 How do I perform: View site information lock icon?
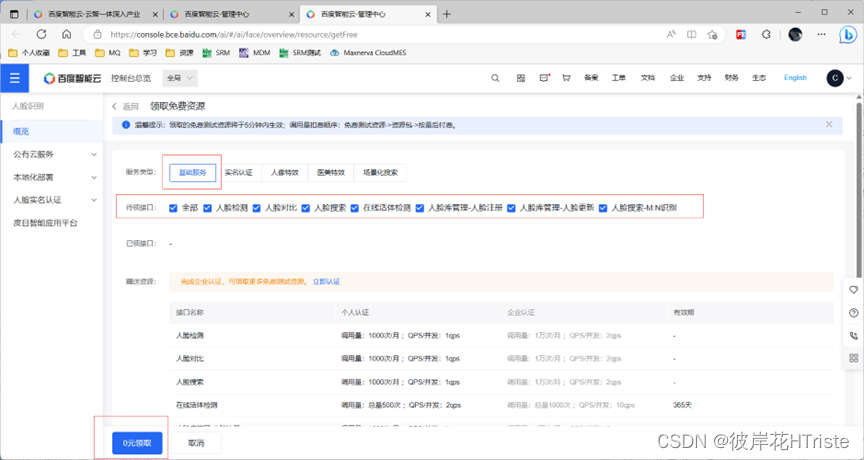[x=98, y=34]
